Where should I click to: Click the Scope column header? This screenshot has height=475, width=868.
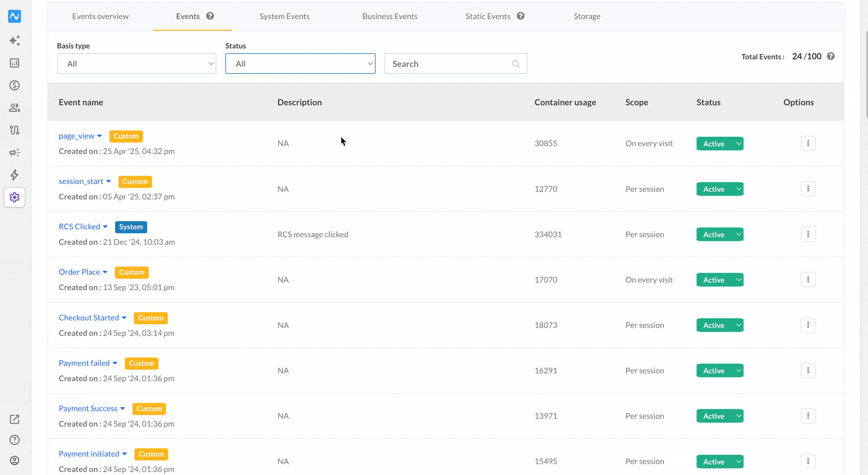pos(637,102)
